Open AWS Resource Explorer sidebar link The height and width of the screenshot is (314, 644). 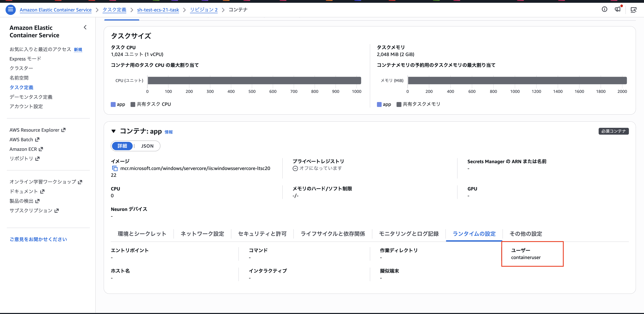[34, 130]
